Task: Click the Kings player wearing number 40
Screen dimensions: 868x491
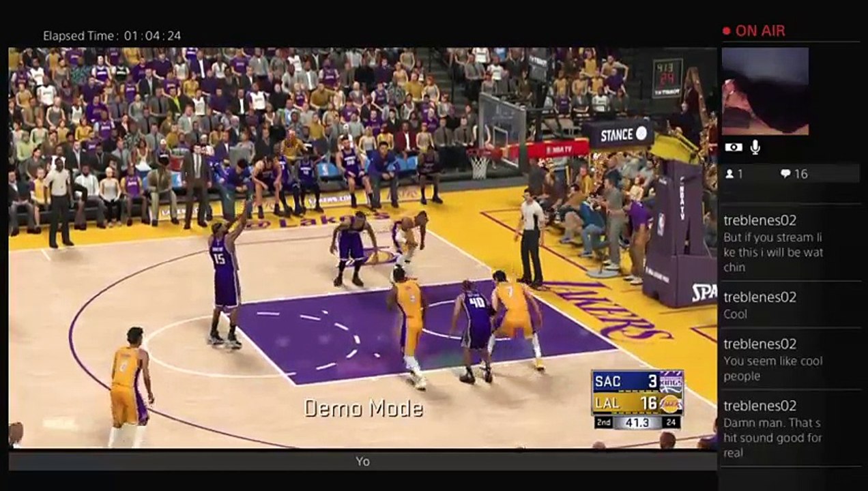Action: pyautogui.click(x=475, y=330)
